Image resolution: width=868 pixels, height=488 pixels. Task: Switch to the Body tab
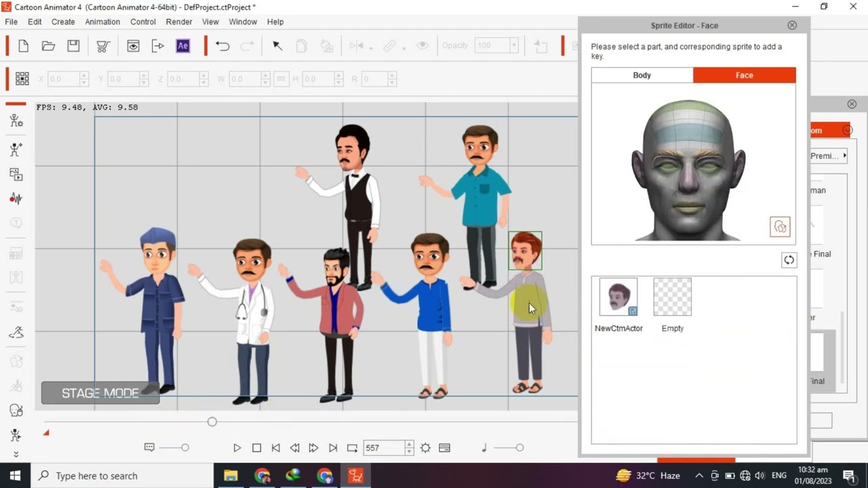[x=642, y=75]
